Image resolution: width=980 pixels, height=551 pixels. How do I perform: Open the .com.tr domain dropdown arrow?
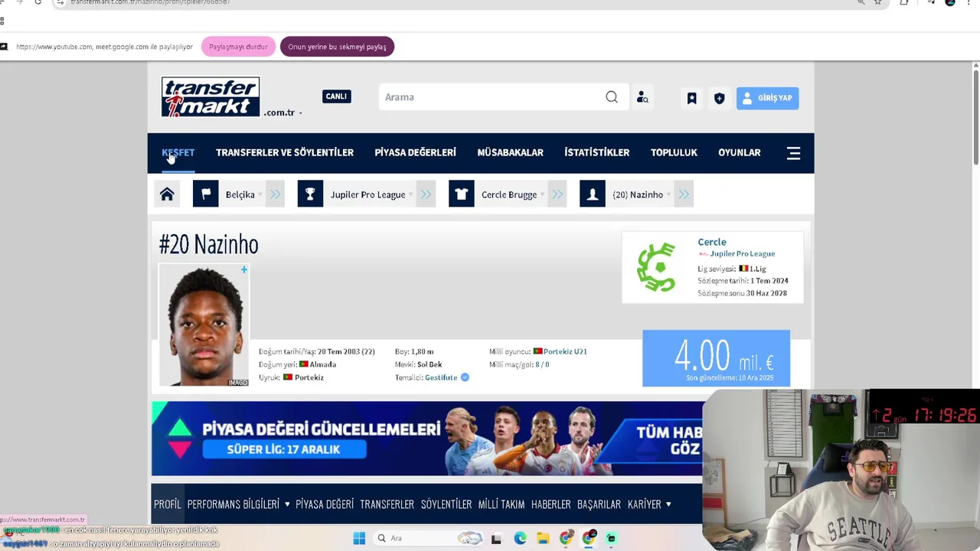[x=300, y=113]
